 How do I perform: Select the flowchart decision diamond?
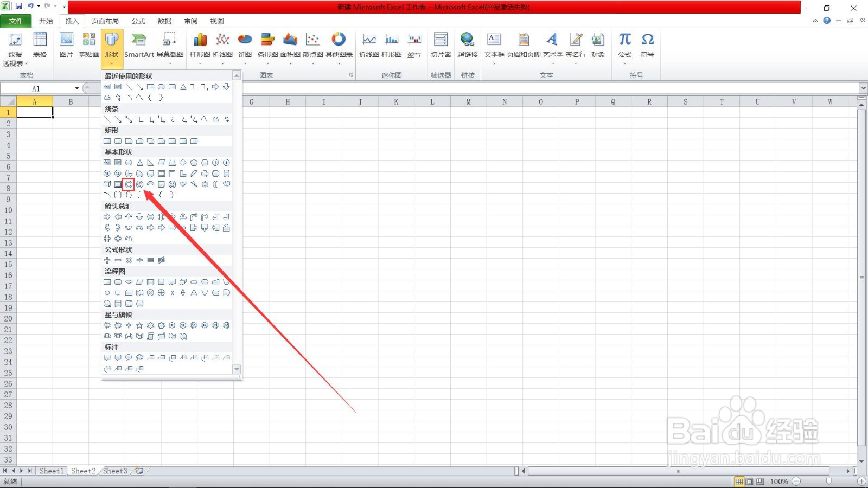click(129, 282)
